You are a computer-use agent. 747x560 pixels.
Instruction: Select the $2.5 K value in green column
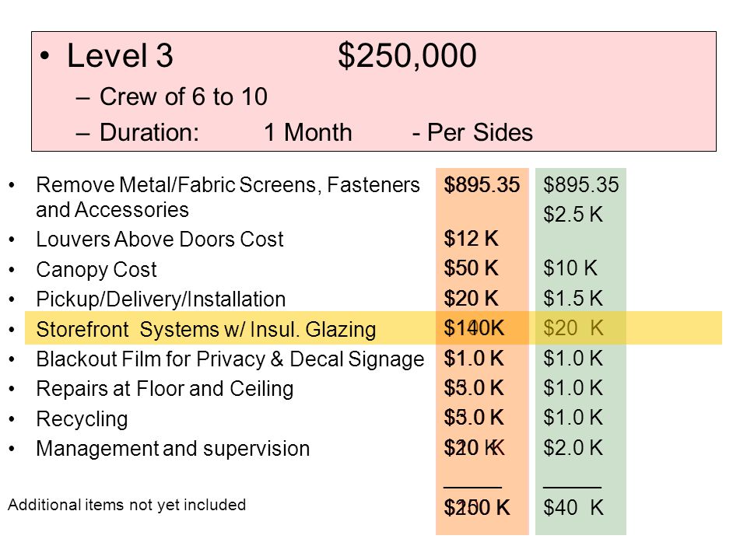click(573, 215)
